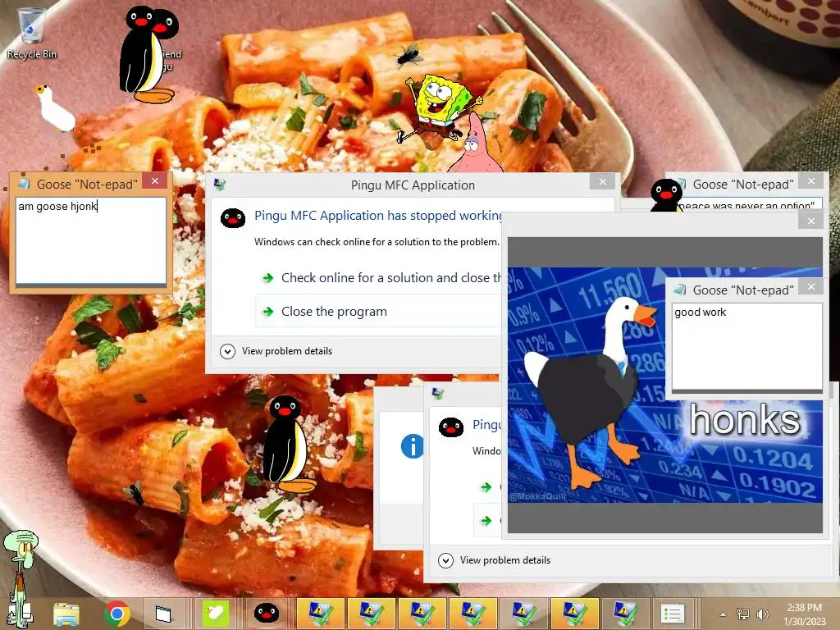
Task: Close the top Pingu MFC Application dialog
Action: click(x=603, y=181)
